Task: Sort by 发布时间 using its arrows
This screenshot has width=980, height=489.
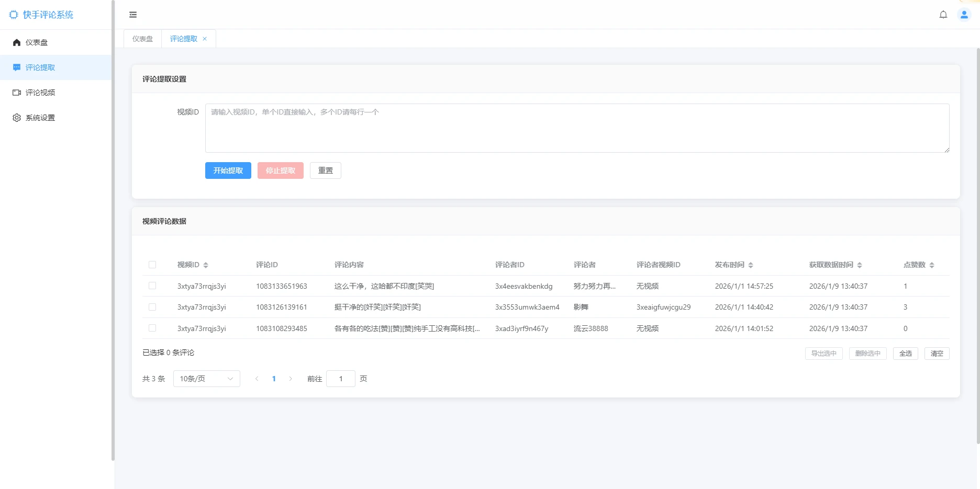Action: click(x=751, y=265)
